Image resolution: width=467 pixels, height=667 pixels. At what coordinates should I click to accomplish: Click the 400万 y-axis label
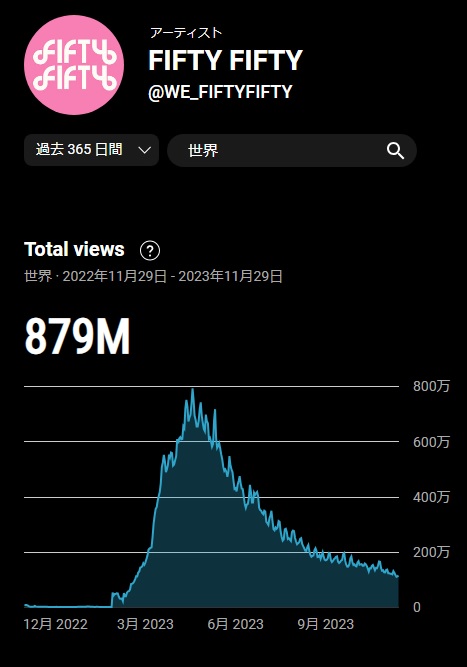(431, 497)
